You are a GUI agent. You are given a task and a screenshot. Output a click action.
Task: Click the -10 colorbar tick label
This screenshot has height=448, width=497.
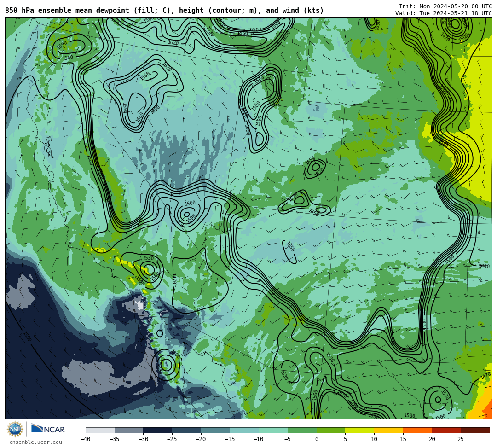tap(259, 439)
